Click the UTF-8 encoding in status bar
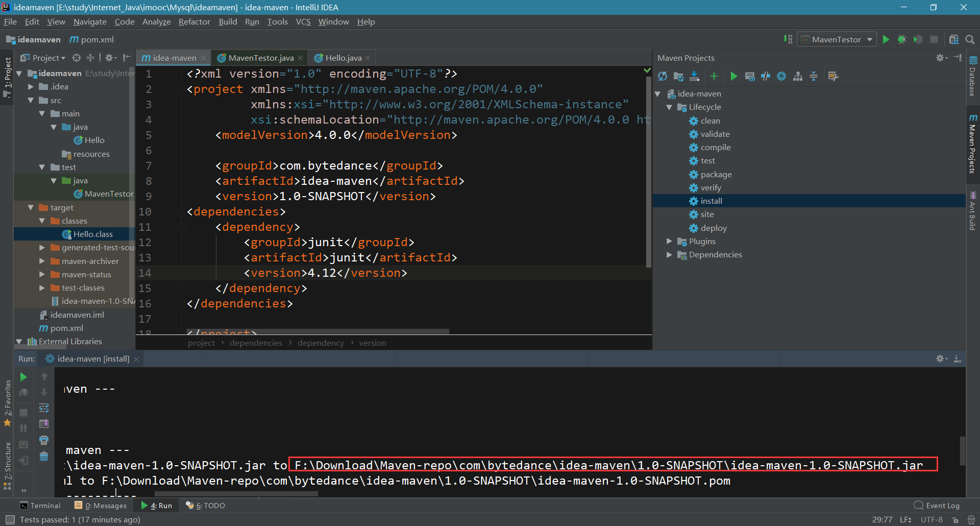The width and height of the screenshot is (980, 526). pyautogui.click(x=932, y=519)
